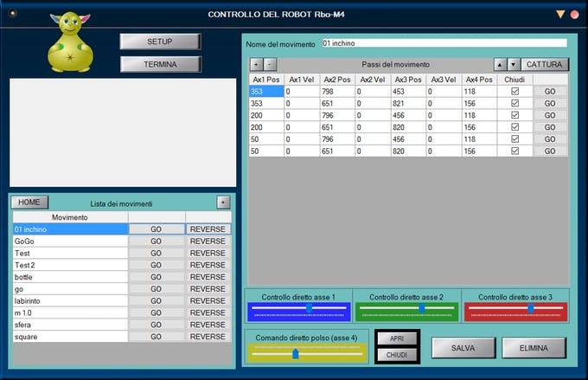Delete the movement with ELIMINA
This screenshot has width=588, height=380.
coord(534,348)
